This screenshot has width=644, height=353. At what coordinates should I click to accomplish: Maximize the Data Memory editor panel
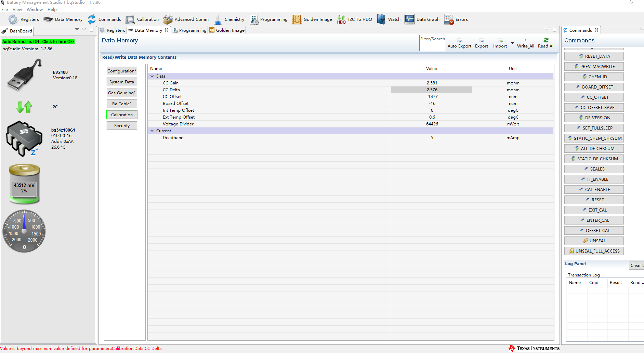(554, 30)
